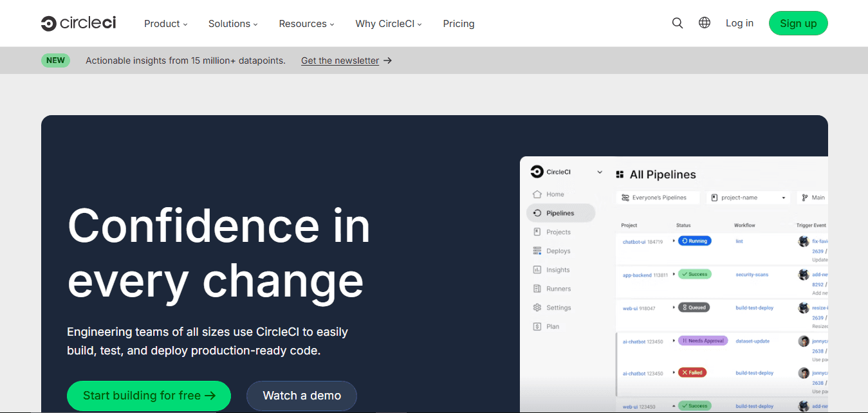Open Plan dollar icon in dashboard preview
Screen dimensions: 868x413
coord(537,326)
